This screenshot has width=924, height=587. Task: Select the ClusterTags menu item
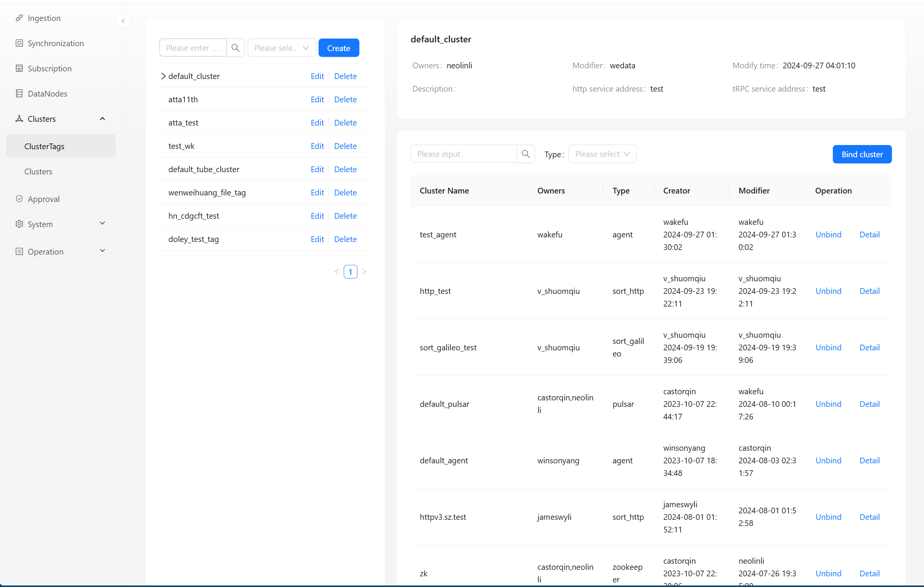45,146
